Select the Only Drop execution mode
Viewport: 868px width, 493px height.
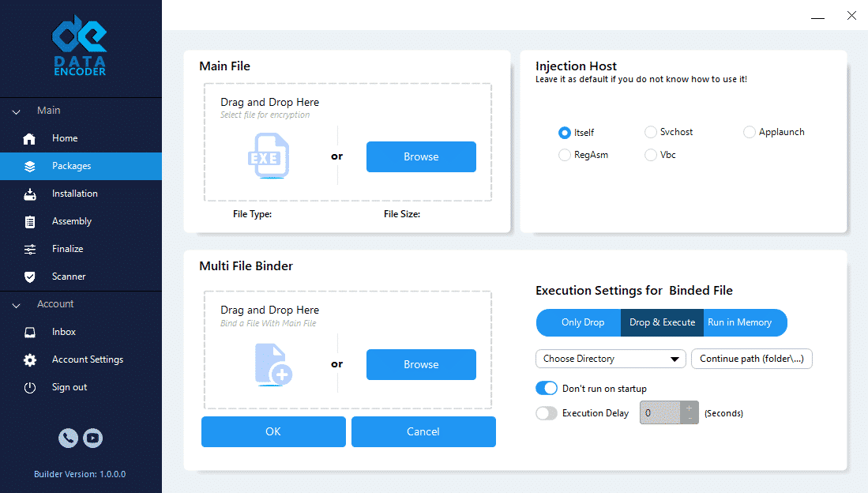(579, 322)
